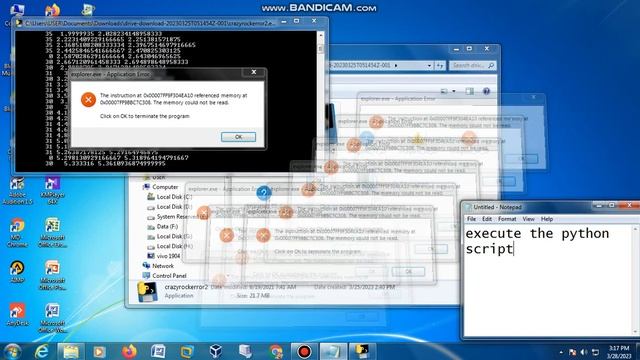Click the Notepad title bar icon
Image resolution: width=640 pixels, height=360 pixels.
coord(468,207)
